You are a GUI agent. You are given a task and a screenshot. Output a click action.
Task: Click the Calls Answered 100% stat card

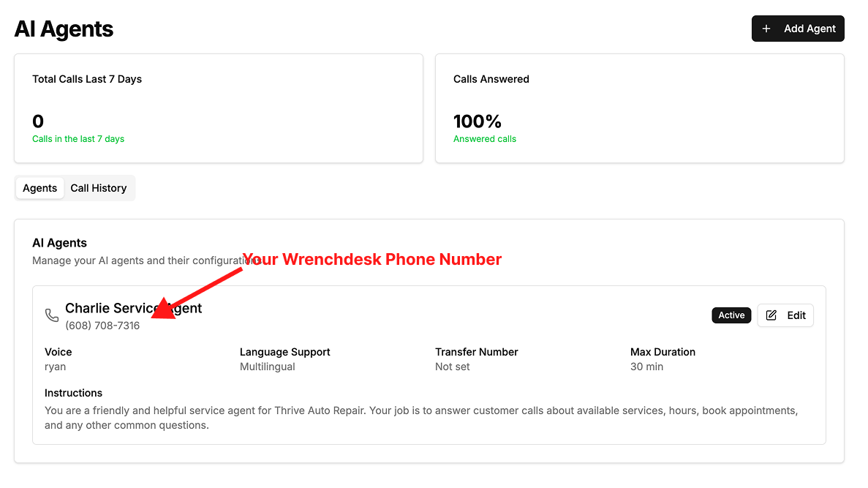coord(639,108)
